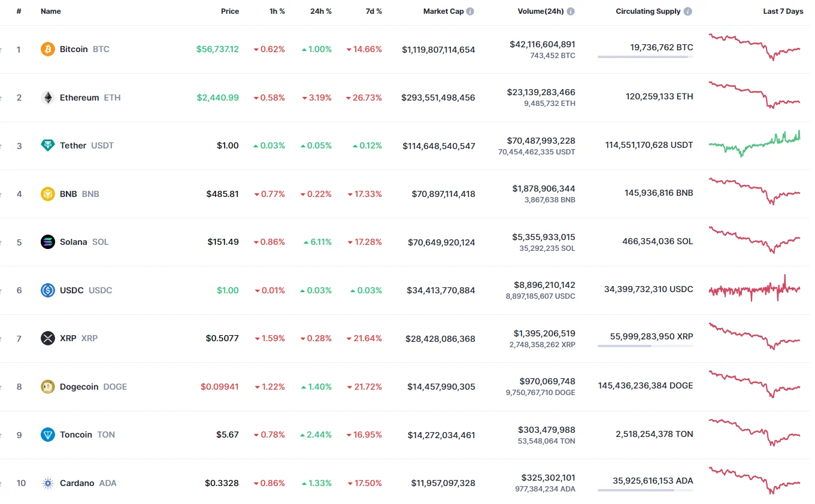Click the Cardano logo icon

pyautogui.click(x=48, y=483)
